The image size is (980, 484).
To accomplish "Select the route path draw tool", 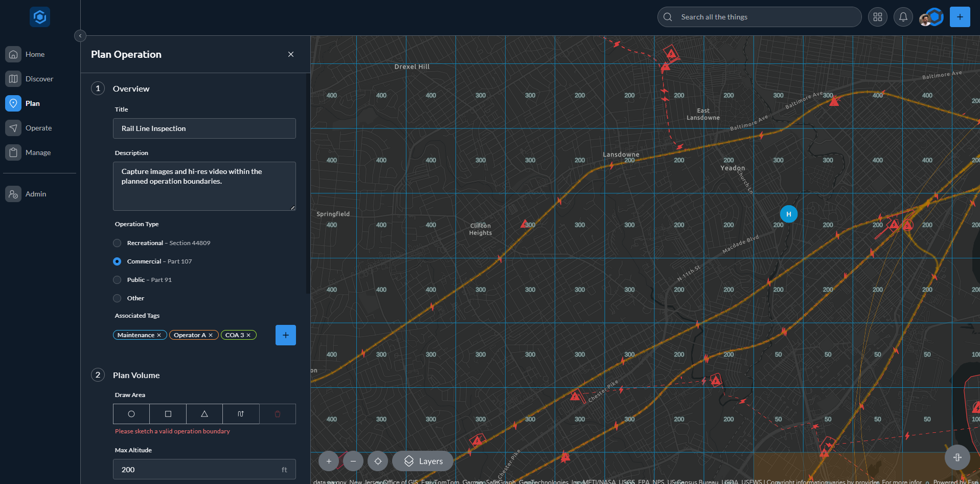I will point(241,414).
